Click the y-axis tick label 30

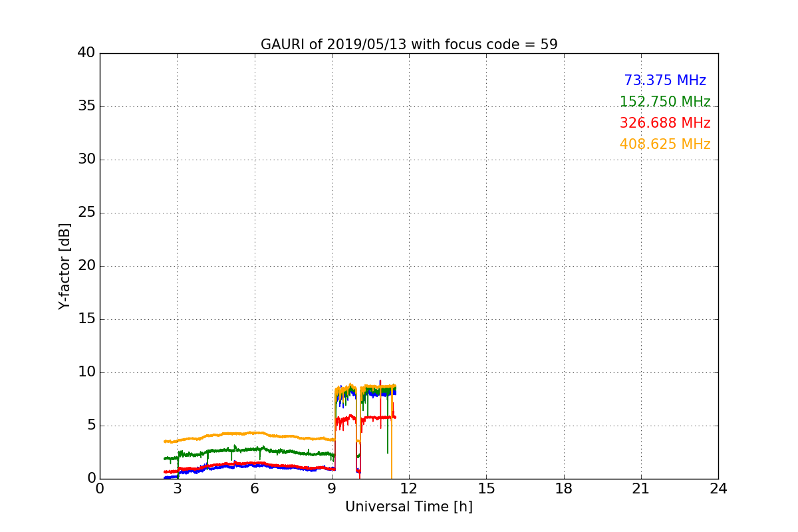pos(86,160)
